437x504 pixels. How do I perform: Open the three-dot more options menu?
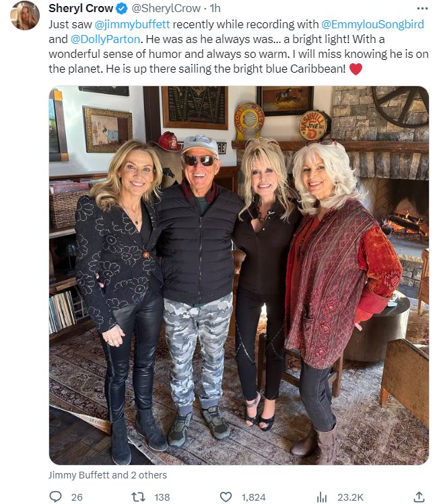click(x=422, y=8)
